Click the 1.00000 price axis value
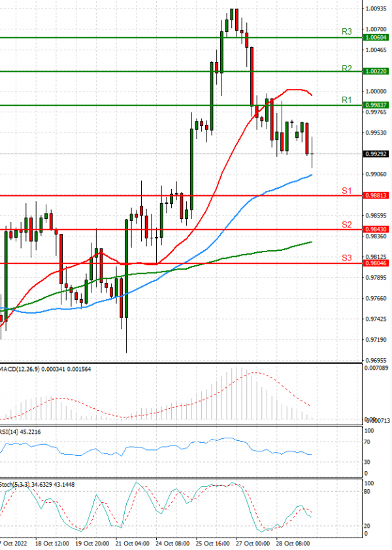Viewport: 392px width, 550px height. click(x=376, y=91)
